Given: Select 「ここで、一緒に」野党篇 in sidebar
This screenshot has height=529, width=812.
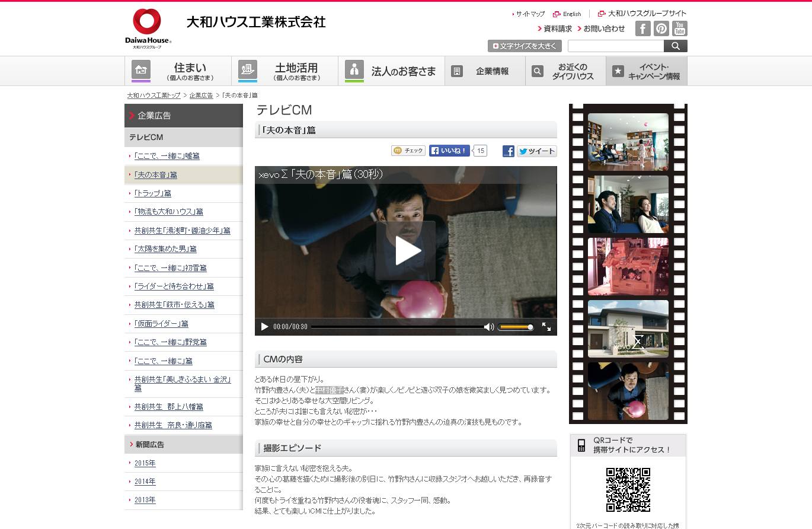Looking at the screenshot, I should [170, 342].
